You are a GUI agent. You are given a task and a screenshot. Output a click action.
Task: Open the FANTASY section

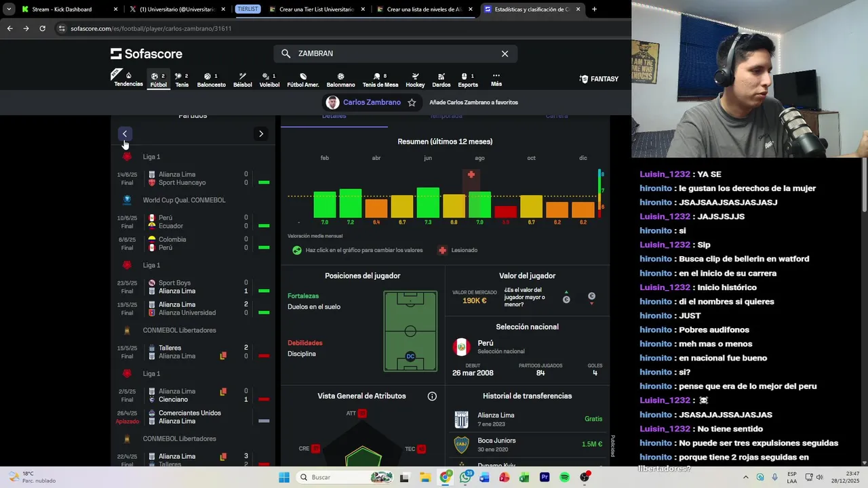pyautogui.click(x=599, y=79)
